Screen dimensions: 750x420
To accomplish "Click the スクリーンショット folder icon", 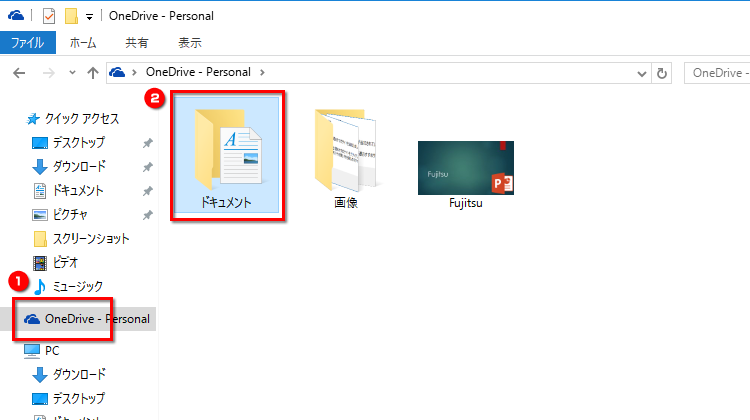I will [40, 239].
